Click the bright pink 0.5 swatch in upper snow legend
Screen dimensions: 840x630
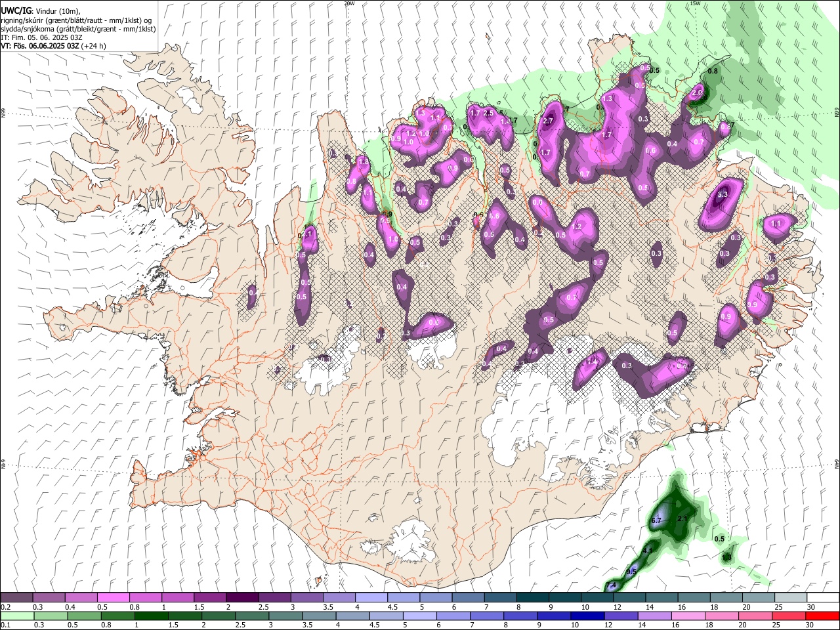coord(113,598)
